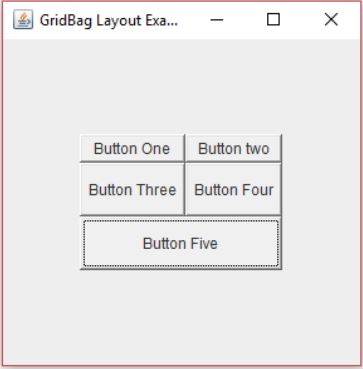Choose the wide bottom button labeled Button Five
Viewport: 363px width, 369px height.
[x=181, y=243]
